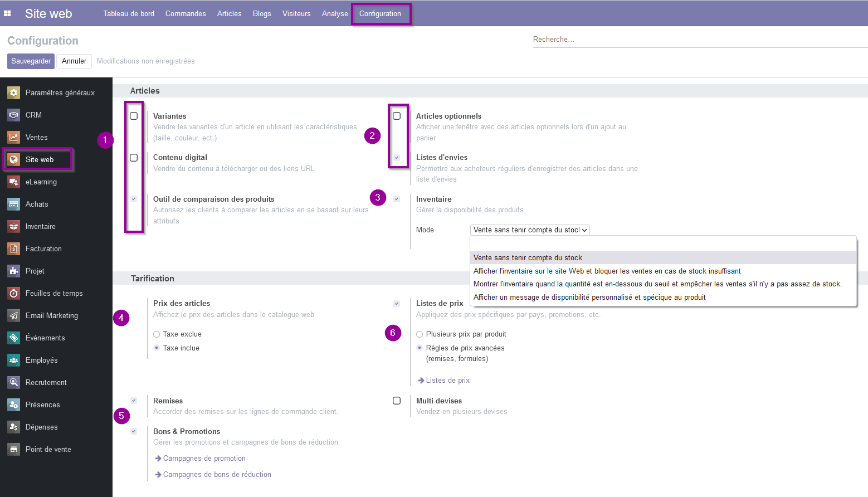Click the Sauvegarder button
This screenshot has width=868, height=497.
(x=31, y=61)
